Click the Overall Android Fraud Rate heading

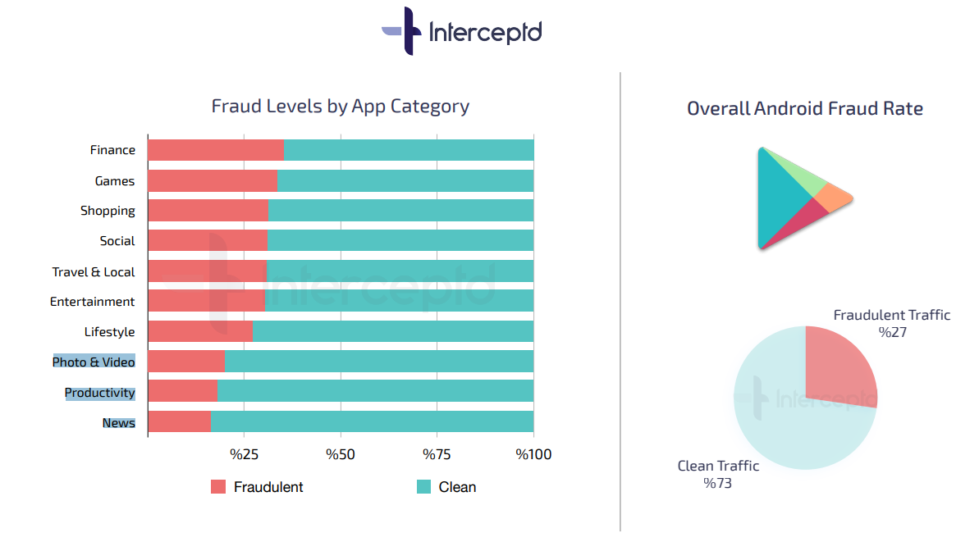coord(804,109)
